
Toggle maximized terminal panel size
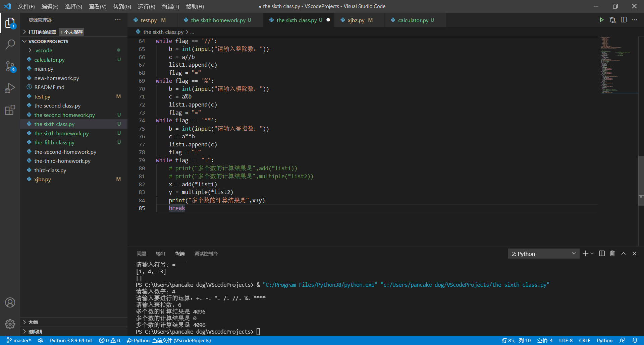(623, 254)
